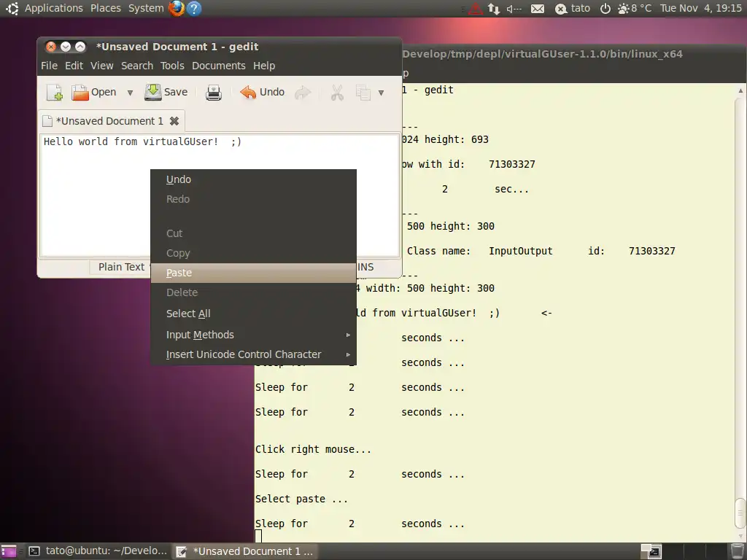Expand Insert Unicode Control Character submenu
This screenshot has height=560, width=747.
pyautogui.click(x=253, y=354)
